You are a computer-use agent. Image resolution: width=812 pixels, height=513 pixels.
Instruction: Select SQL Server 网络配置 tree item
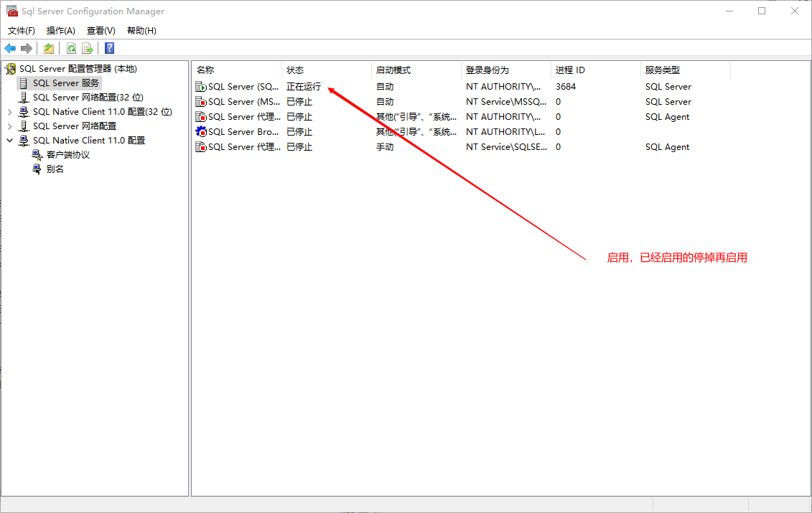[75, 126]
